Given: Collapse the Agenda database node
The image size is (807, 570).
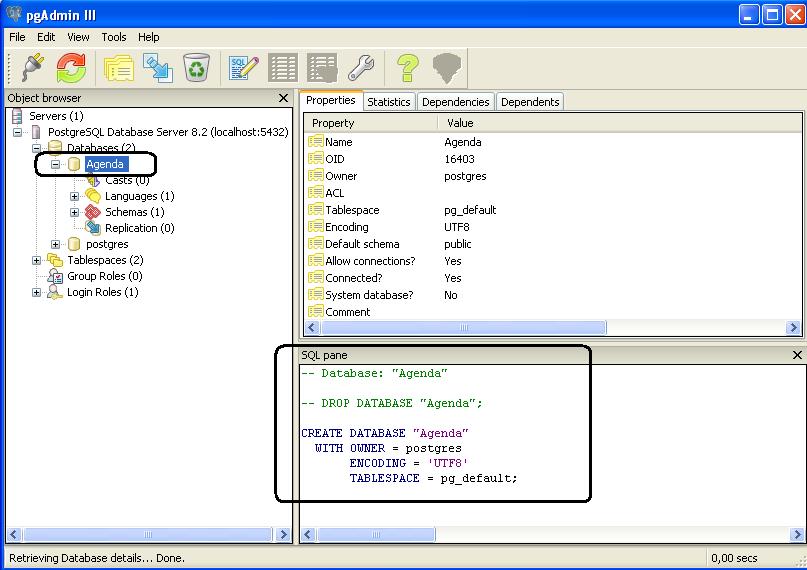Looking at the screenshot, I should click(x=56, y=164).
